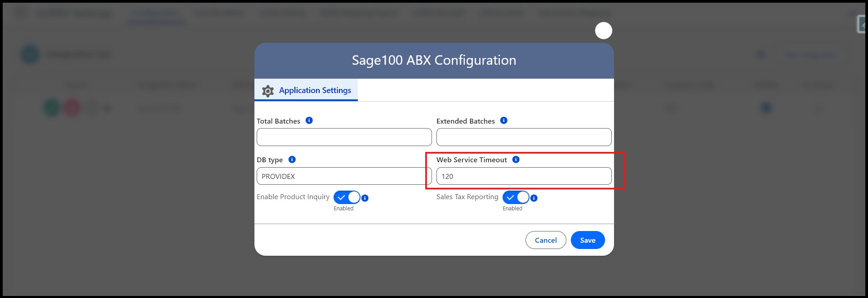Click the red circular icon in background row
Image resolution: width=868 pixels, height=298 pixels.
[x=72, y=108]
